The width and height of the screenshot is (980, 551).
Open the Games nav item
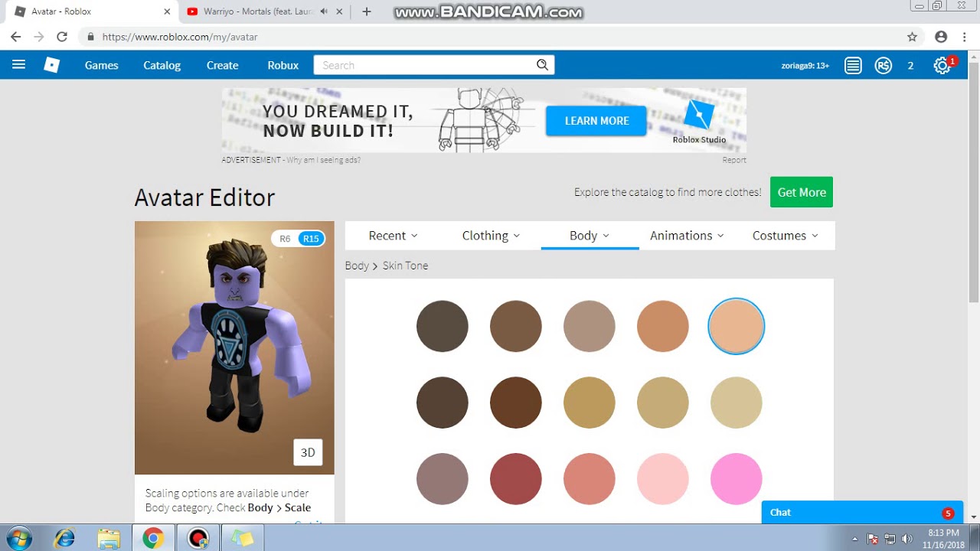click(102, 65)
